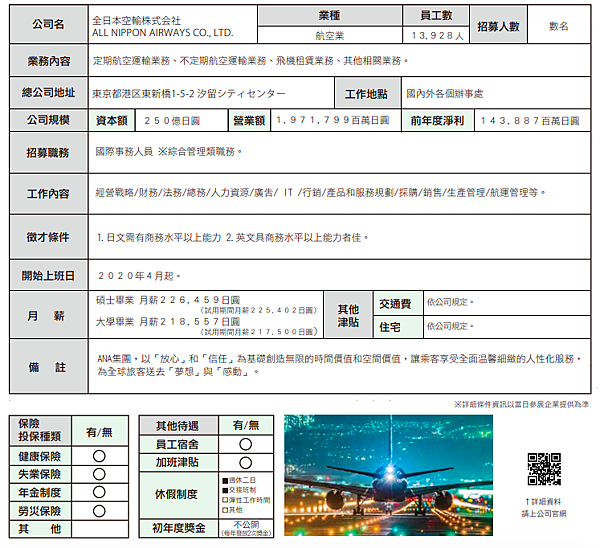
Task: Click the 工作內容 row header
Action: click(49, 194)
